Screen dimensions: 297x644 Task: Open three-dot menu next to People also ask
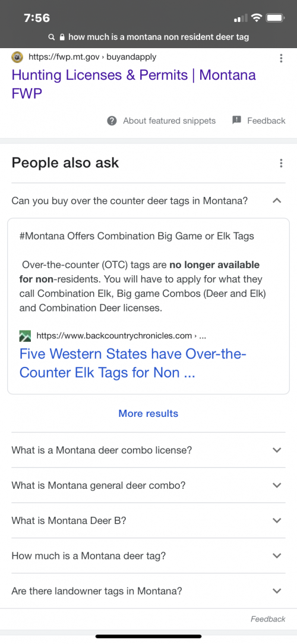[281, 163]
